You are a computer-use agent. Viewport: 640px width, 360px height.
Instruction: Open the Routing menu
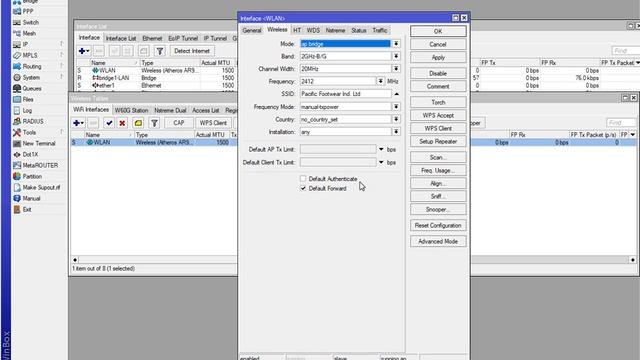[x=32, y=67]
